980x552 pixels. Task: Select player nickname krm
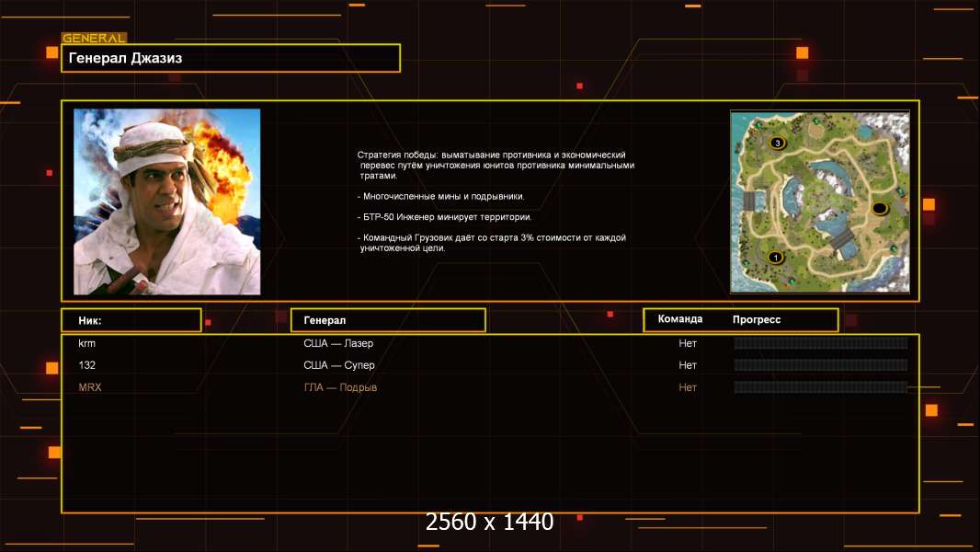pos(86,343)
